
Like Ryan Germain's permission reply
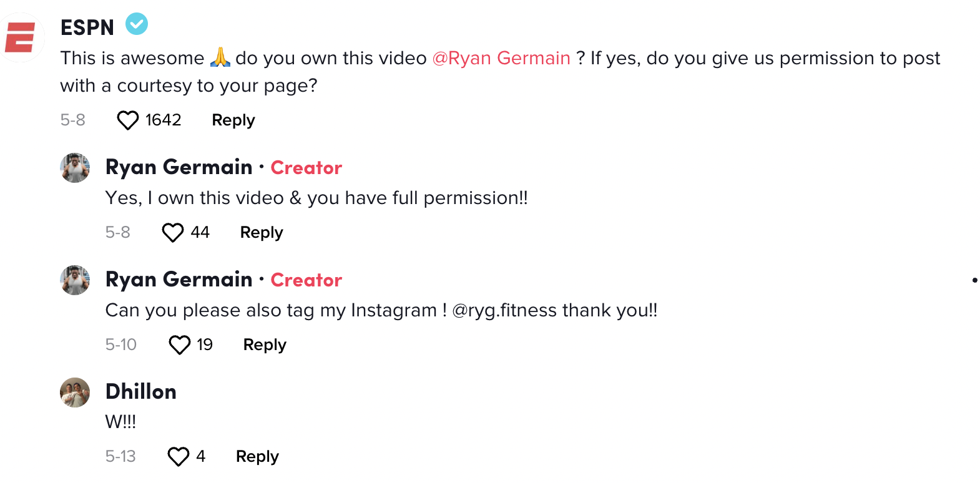click(173, 233)
